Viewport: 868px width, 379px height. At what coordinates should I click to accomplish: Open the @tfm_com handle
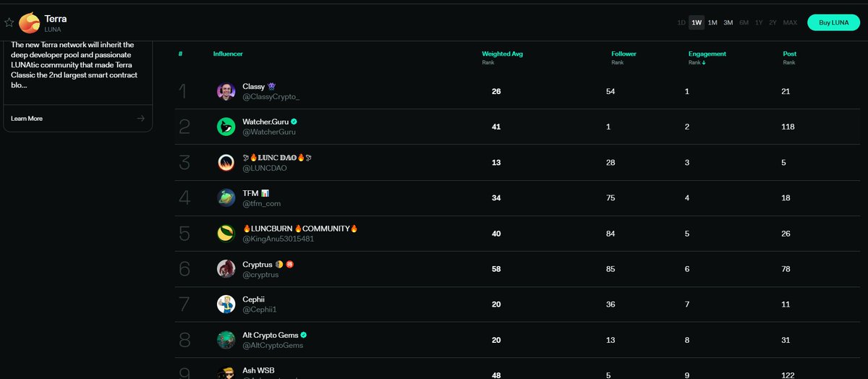261,203
